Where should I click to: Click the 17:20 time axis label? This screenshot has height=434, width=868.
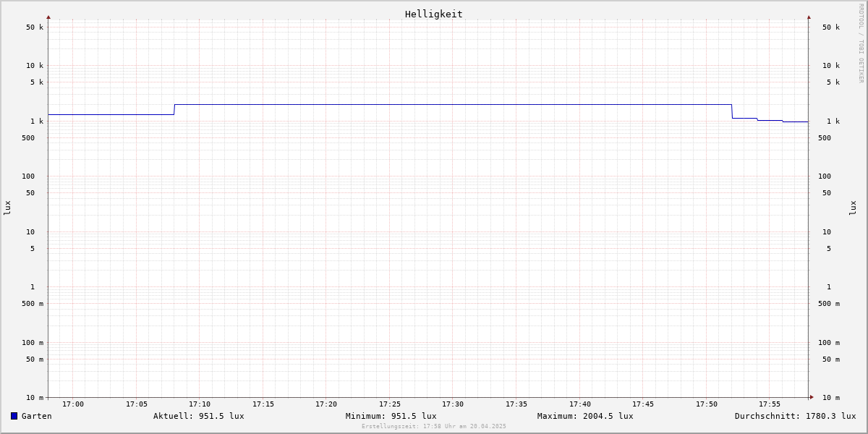click(326, 404)
